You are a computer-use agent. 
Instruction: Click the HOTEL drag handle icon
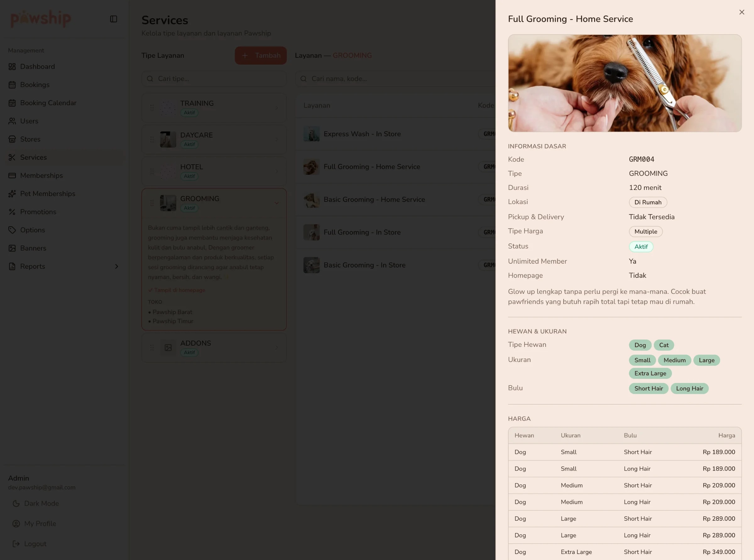pyautogui.click(x=152, y=171)
